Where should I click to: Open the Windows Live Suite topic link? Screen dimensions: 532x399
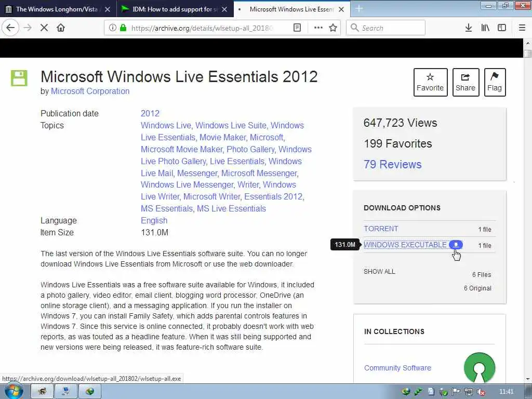pos(231,126)
